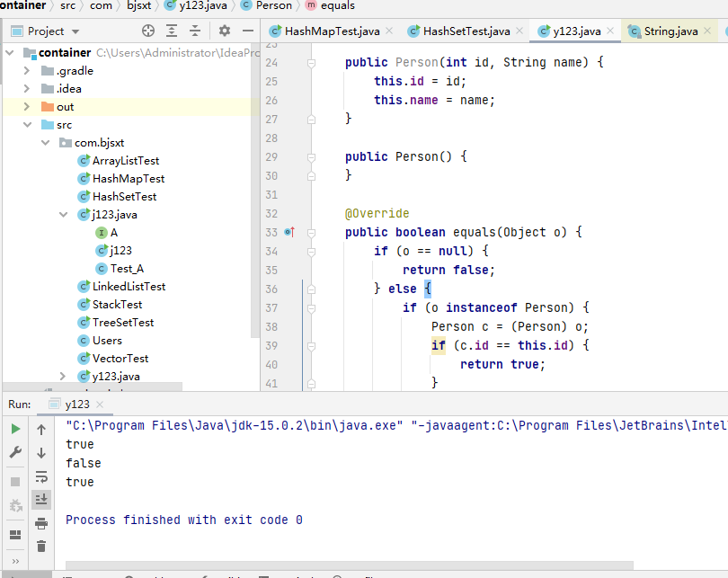
Task: Select TreeSetTest in project tree
Action: [x=116, y=323]
